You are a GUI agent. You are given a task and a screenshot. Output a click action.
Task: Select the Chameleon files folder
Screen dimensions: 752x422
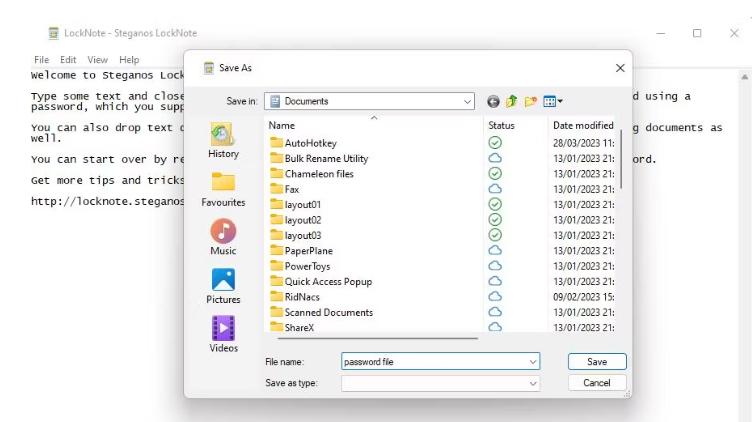(312, 174)
